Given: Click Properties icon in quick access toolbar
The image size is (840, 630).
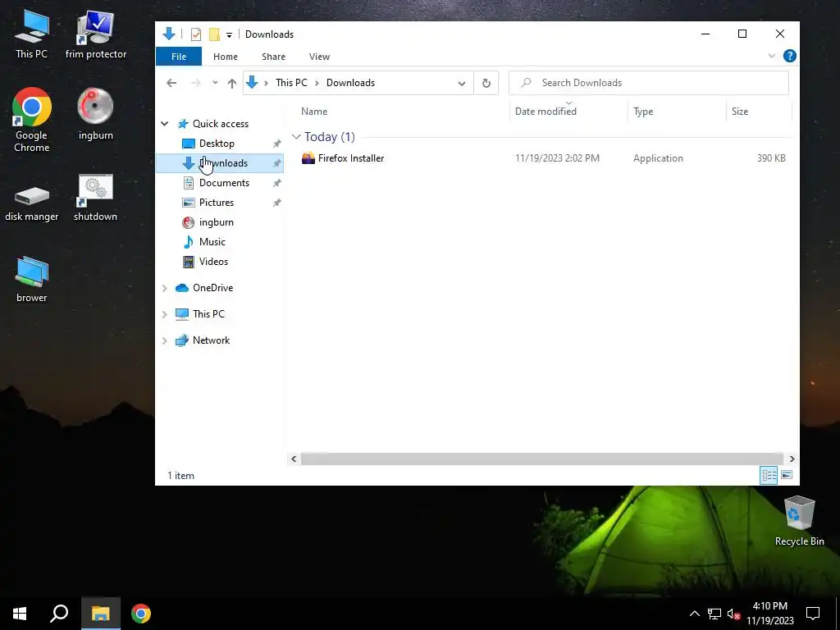Looking at the screenshot, I should tap(196, 34).
